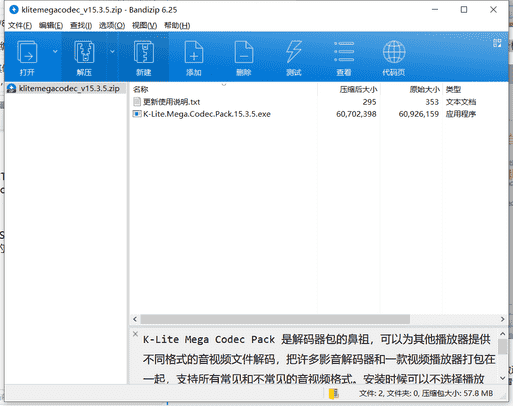Maximize the Bandizip window
Image resolution: width=513 pixels, height=406 pixels.
[x=464, y=10]
